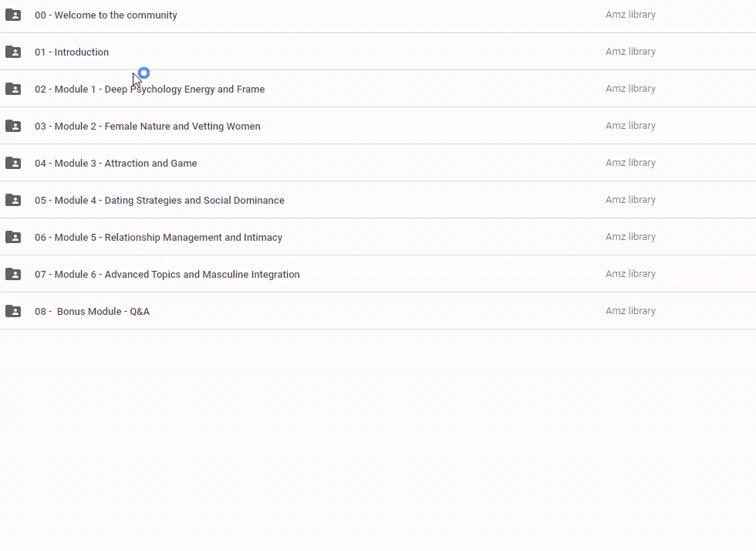756x551 pixels.
Task: Open the '00 - Welcome to the community' folder name
Action: point(106,15)
